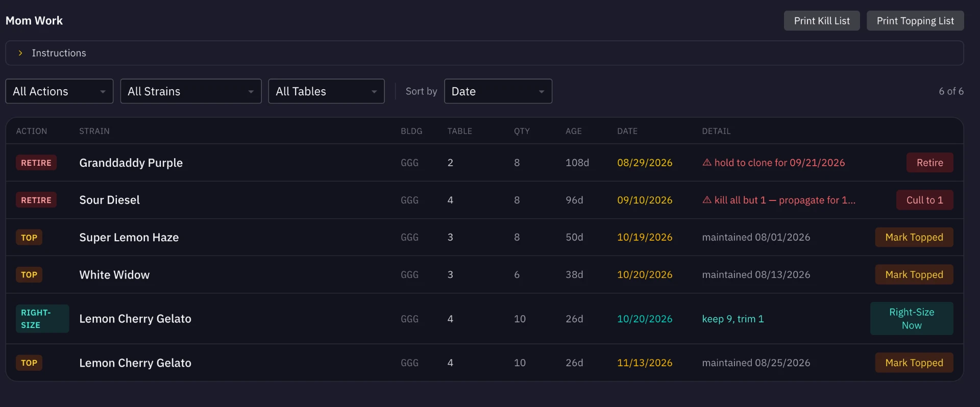Click the Print Kill List button
This screenshot has height=407, width=980.
[822, 21]
